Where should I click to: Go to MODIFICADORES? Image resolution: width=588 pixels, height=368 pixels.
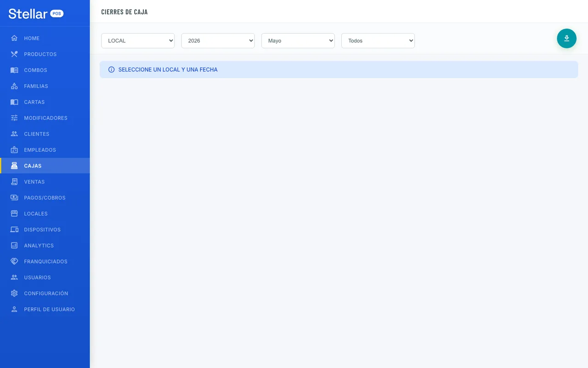(x=45, y=118)
